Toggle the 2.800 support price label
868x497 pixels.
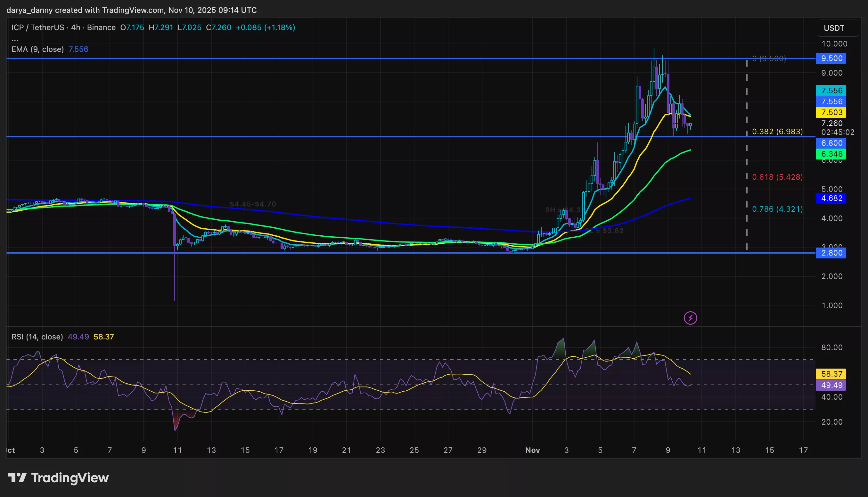[x=831, y=253]
